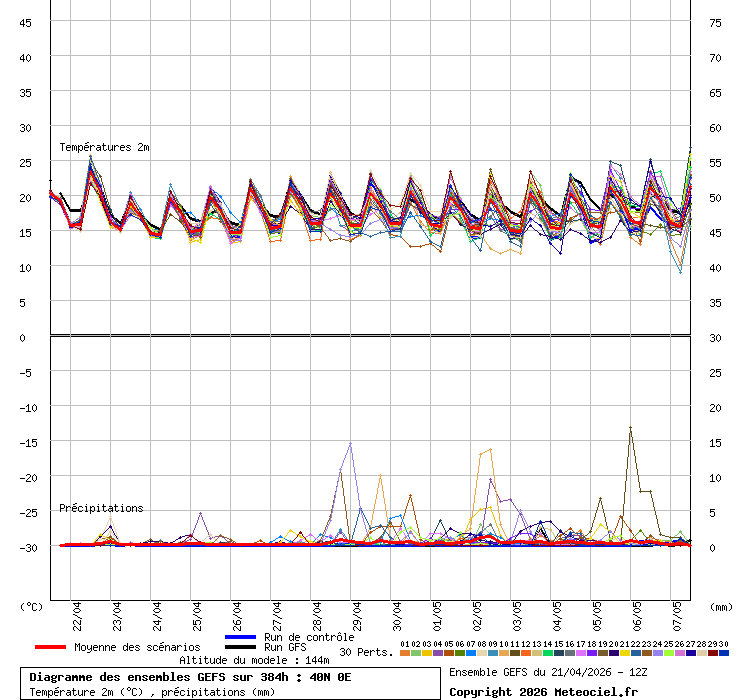
Task: Click the 'Run de contrôle' legend label
Action: click(309, 637)
